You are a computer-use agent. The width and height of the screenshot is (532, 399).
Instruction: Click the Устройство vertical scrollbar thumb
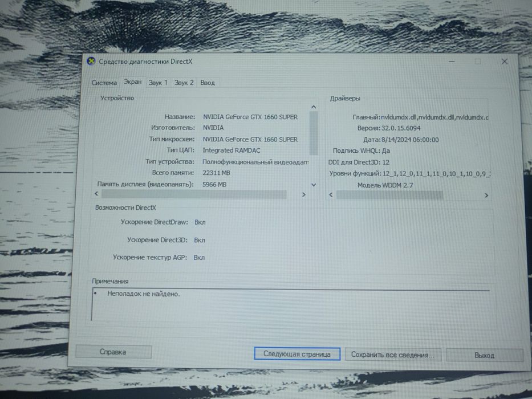pyautogui.click(x=314, y=133)
